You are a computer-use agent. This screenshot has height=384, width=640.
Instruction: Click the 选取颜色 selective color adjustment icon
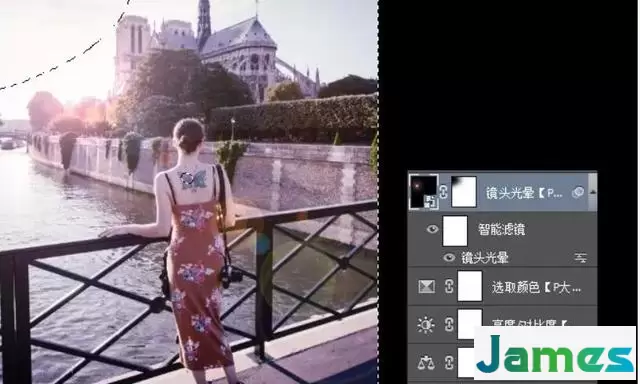(x=427, y=287)
